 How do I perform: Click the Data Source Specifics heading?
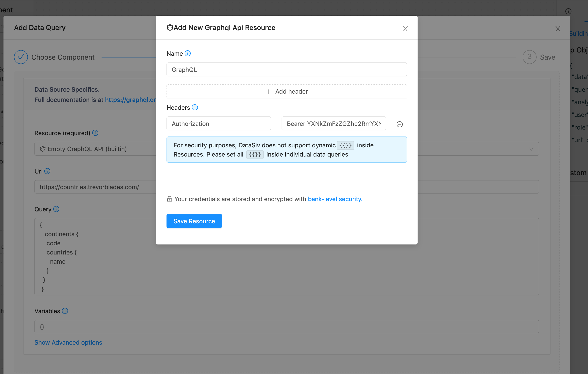67,89
